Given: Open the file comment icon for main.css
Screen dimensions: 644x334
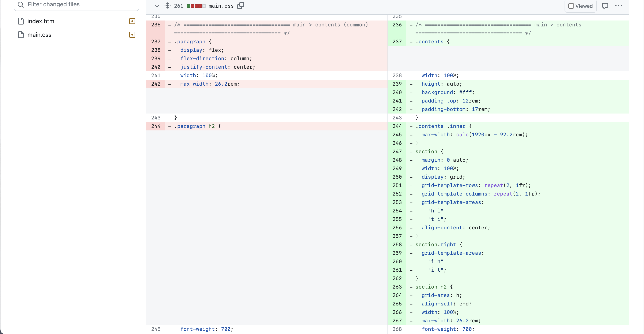Looking at the screenshot, I should pyautogui.click(x=605, y=6).
